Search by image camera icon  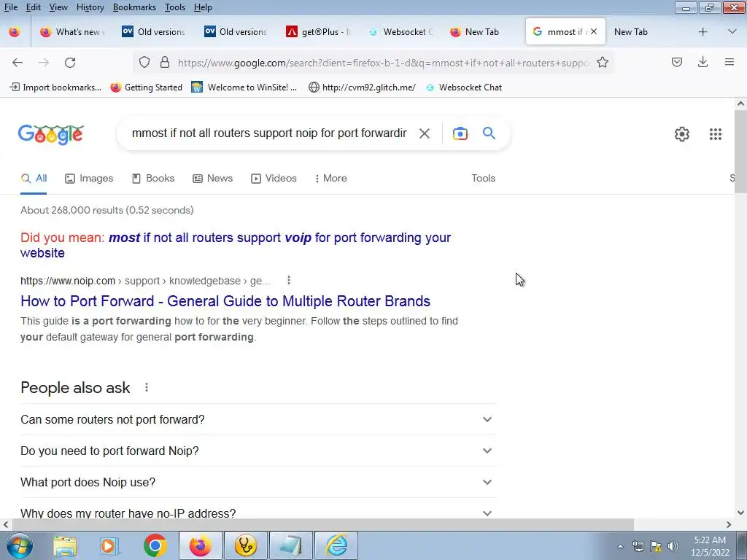tap(460, 134)
